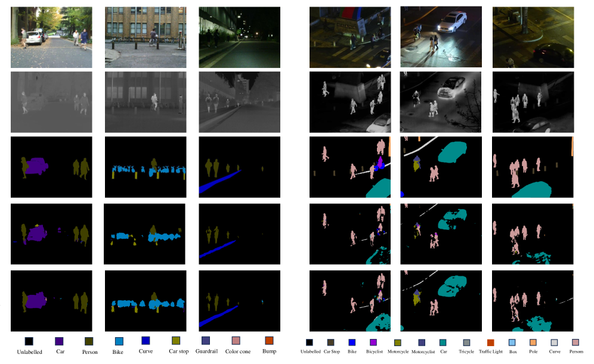Click the purple Car color swatch
The image size is (594, 364).
tap(59, 341)
